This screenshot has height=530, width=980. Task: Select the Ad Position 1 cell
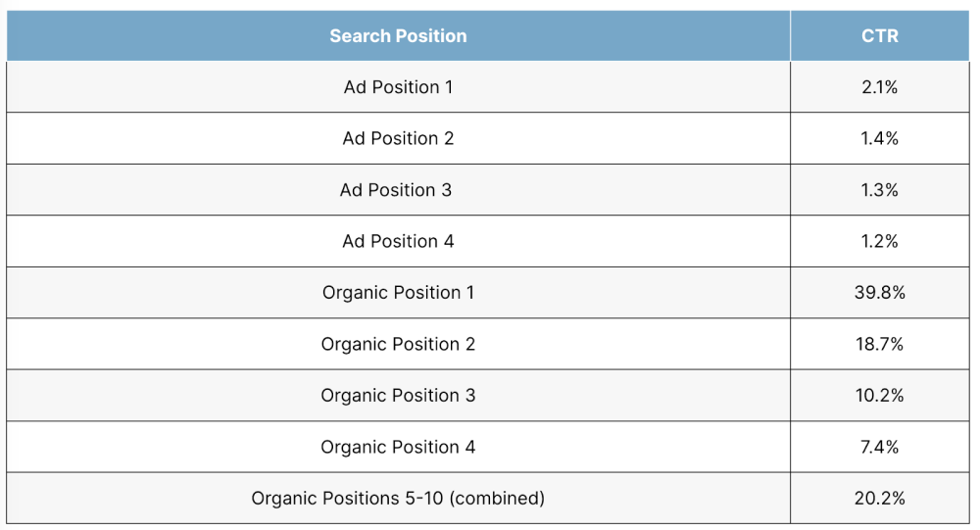click(x=398, y=87)
